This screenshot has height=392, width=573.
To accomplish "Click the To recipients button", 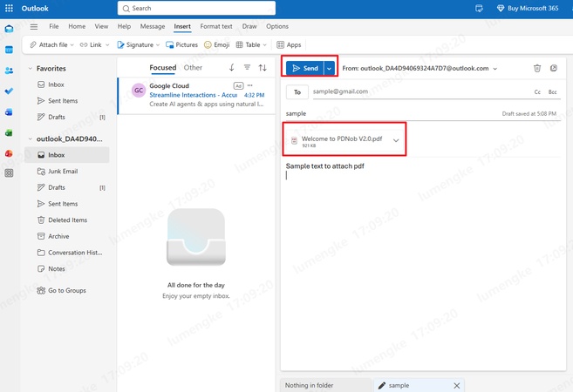I will [x=297, y=92].
